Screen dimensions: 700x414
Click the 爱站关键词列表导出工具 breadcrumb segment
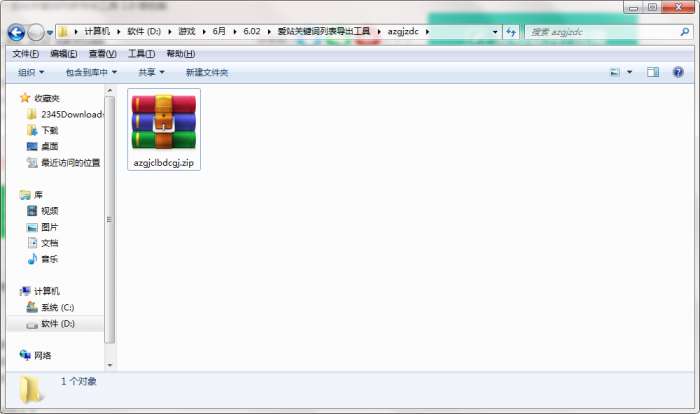(x=324, y=31)
